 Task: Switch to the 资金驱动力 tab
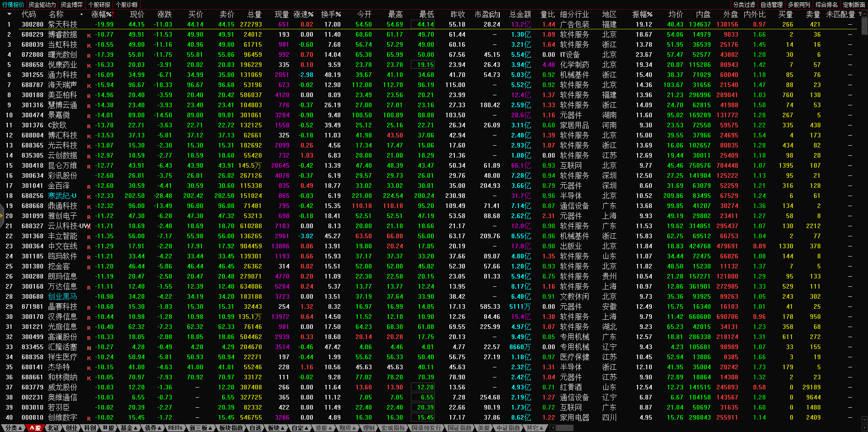[42, 5]
